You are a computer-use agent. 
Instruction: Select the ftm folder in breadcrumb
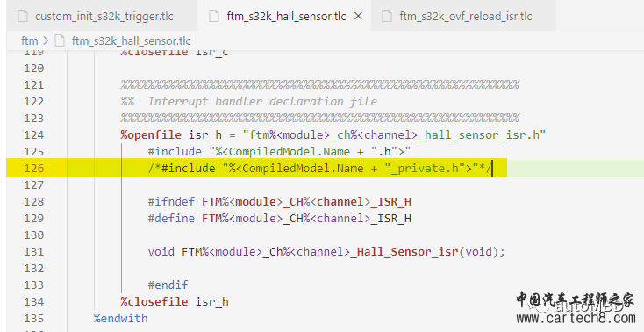click(29, 40)
